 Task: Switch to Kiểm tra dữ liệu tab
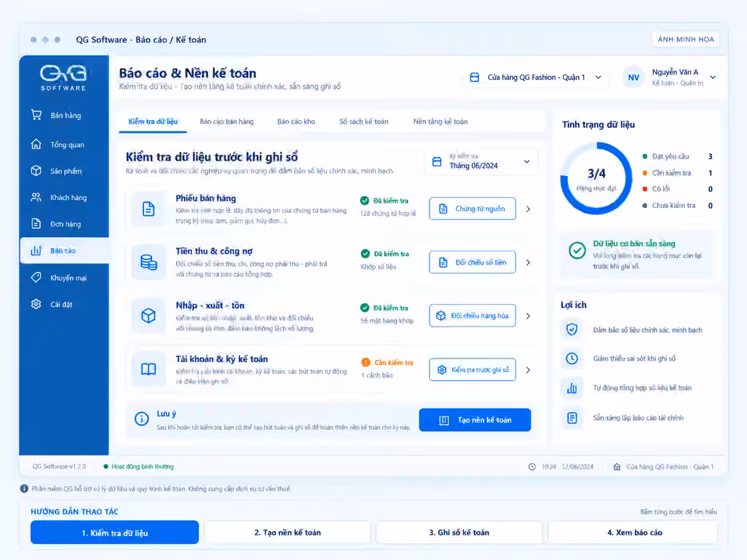coord(153,121)
